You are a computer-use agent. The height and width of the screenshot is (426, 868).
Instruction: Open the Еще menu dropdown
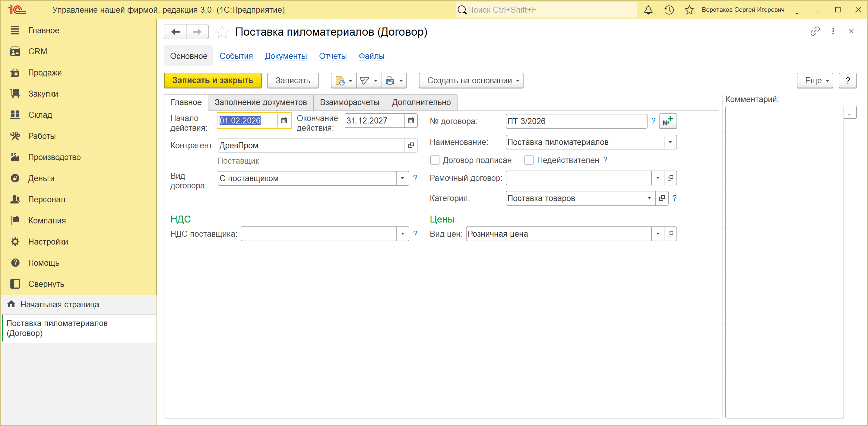click(815, 81)
